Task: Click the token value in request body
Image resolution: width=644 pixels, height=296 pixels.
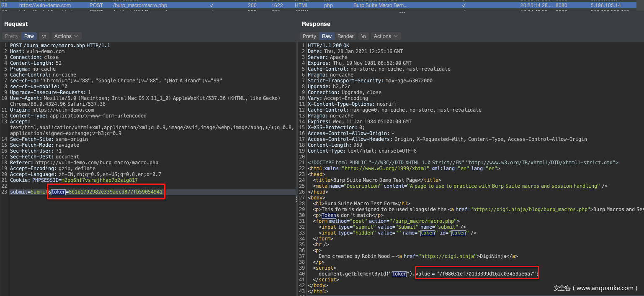Action: 115,192
